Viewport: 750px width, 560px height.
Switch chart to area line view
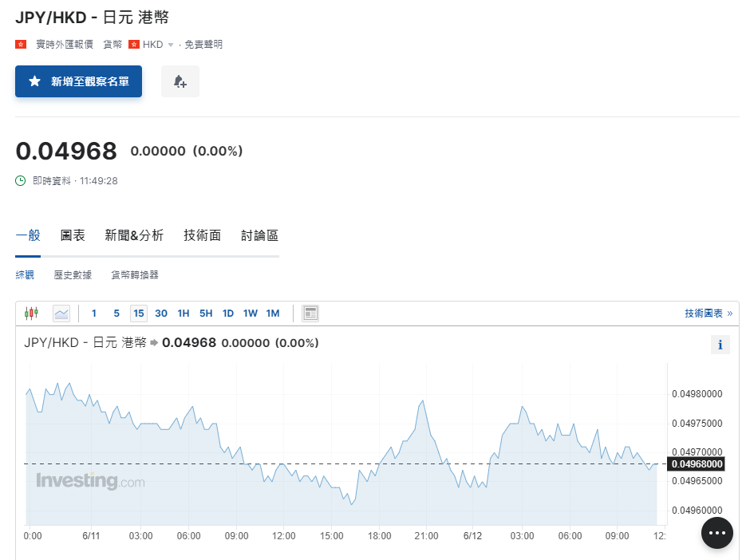pos(61,314)
